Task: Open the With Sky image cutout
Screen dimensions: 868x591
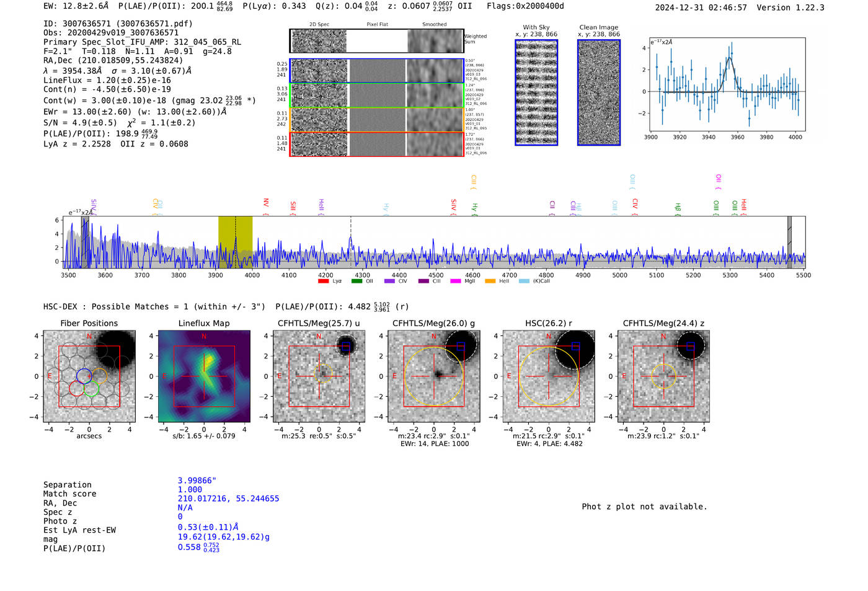Action: (x=536, y=92)
